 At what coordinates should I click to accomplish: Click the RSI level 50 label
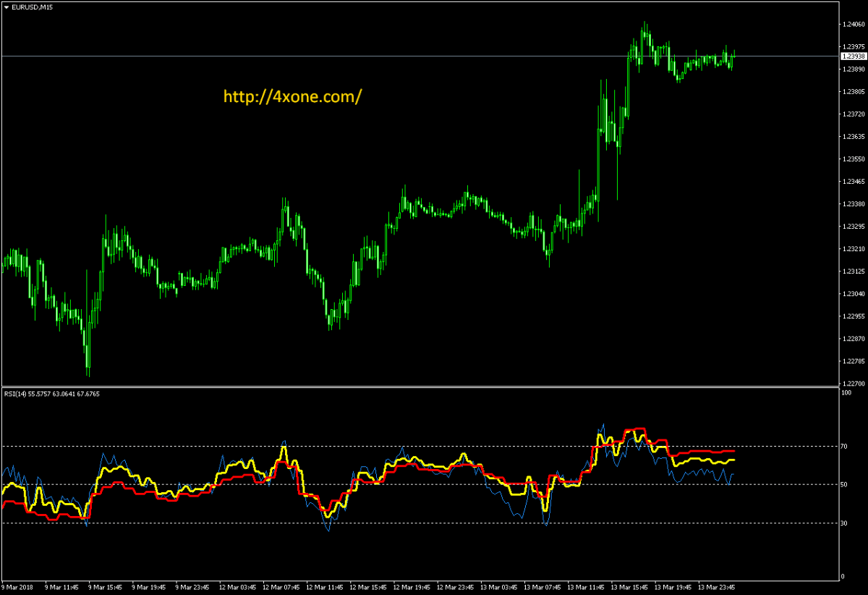click(x=845, y=485)
